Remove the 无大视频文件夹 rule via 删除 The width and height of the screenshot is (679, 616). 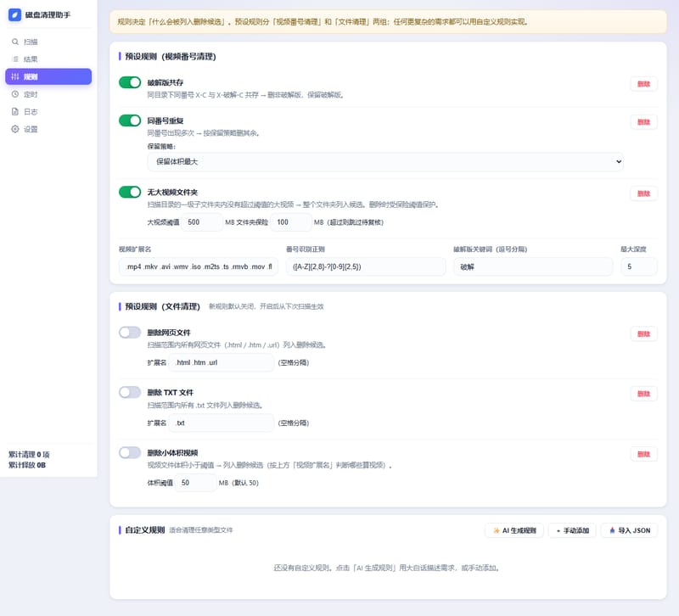tap(643, 193)
